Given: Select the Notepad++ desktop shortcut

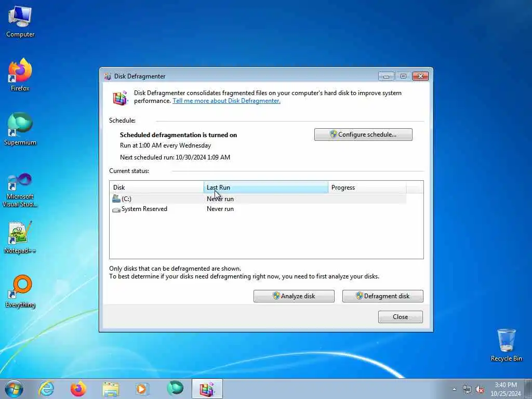Looking at the screenshot, I should [20, 237].
